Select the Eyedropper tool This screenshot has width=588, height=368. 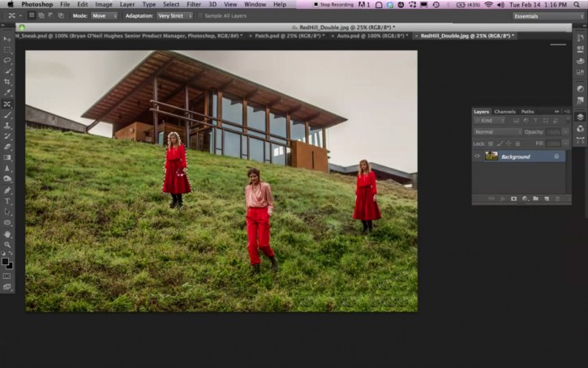tap(7, 92)
